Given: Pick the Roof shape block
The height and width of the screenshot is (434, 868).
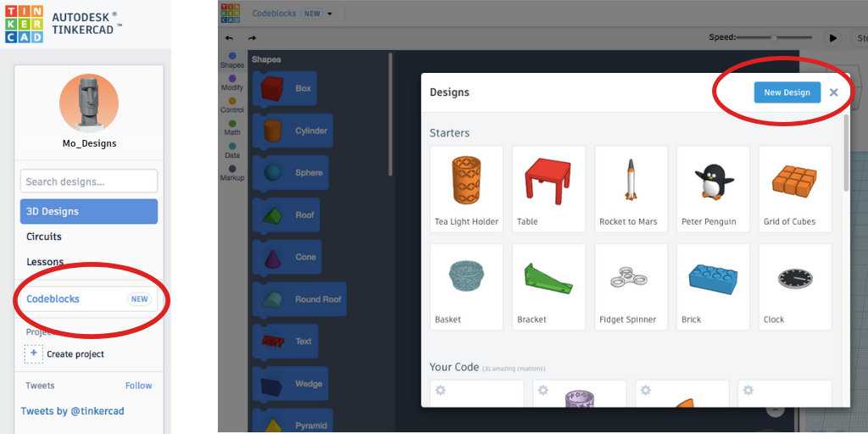Looking at the screenshot, I should pyautogui.click(x=286, y=214).
